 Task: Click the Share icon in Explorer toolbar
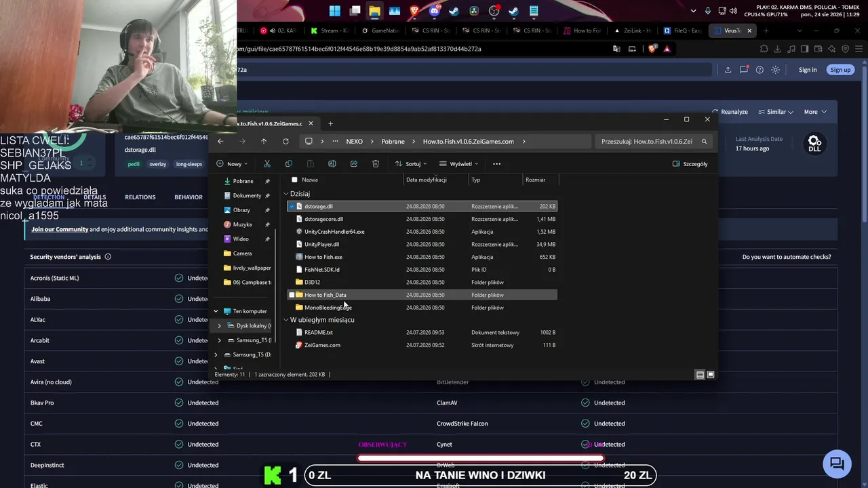coord(354,163)
